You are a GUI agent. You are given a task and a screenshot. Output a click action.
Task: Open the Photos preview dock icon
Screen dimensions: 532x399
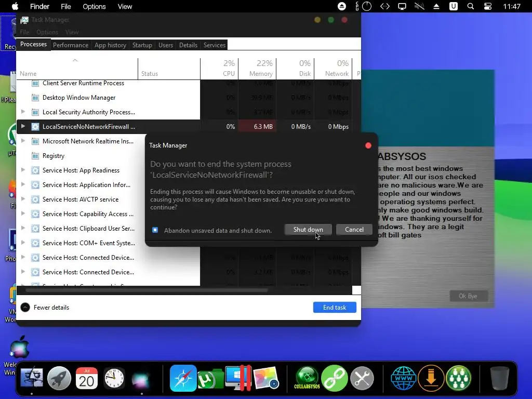point(266,378)
